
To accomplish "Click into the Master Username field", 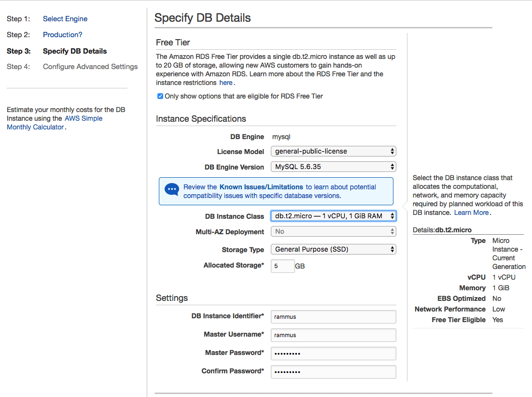I will (x=333, y=335).
